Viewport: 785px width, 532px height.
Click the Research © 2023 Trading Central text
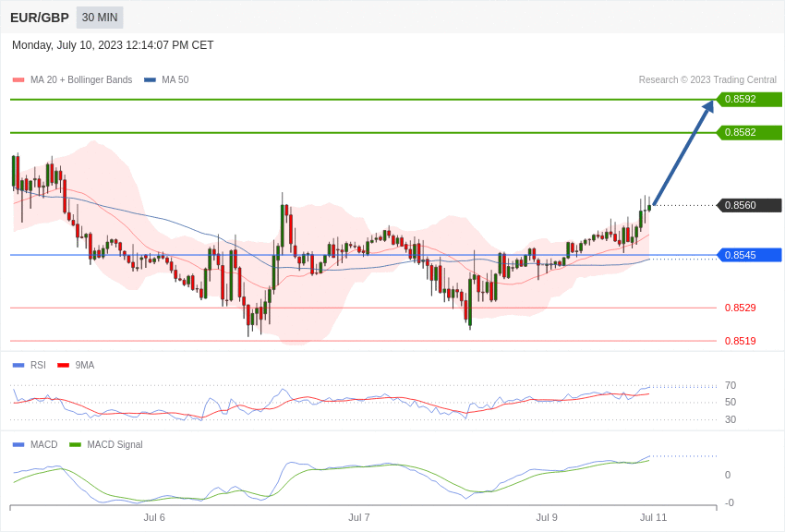point(707,80)
